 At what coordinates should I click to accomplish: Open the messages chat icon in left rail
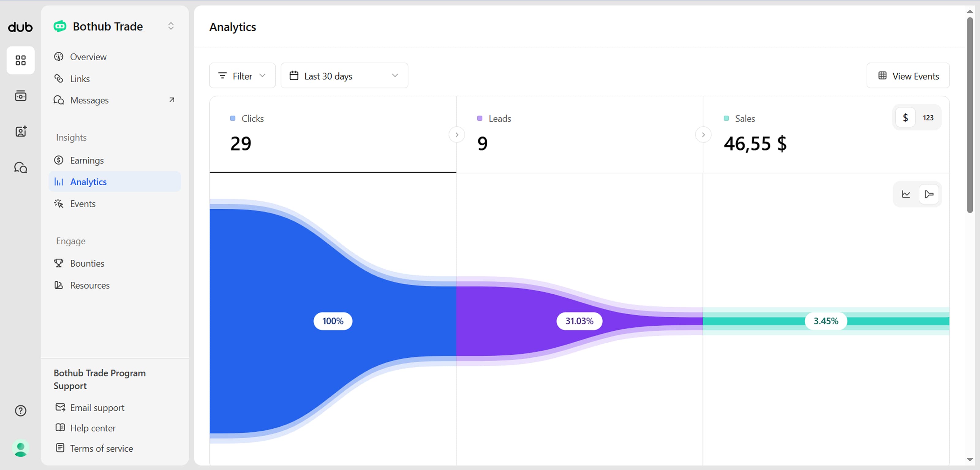[x=21, y=167]
